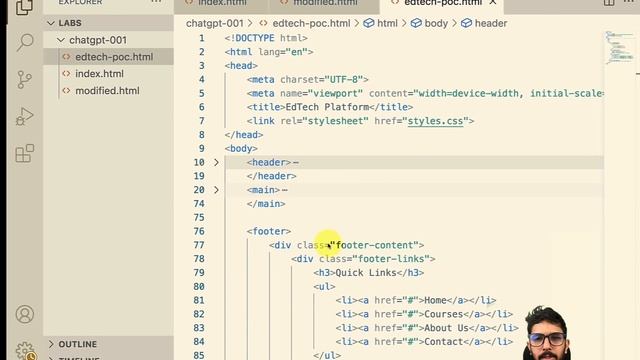Click the closing main tag on line 74
Image resolution: width=640 pixels, height=360 pixels.
point(266,204)
